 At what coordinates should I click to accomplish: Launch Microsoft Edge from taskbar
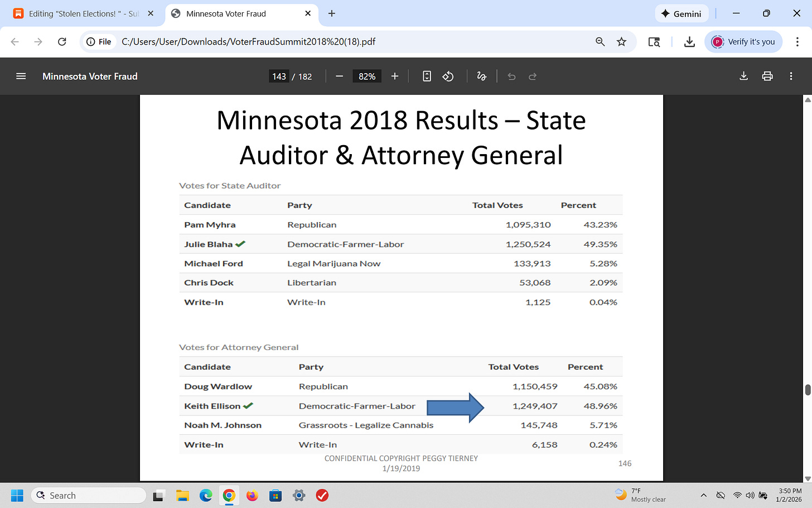point(206,495)
